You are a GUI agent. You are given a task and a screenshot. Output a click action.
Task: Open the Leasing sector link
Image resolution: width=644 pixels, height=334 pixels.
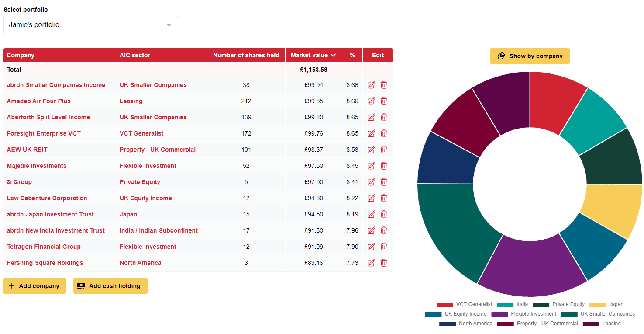click(131, 101)
